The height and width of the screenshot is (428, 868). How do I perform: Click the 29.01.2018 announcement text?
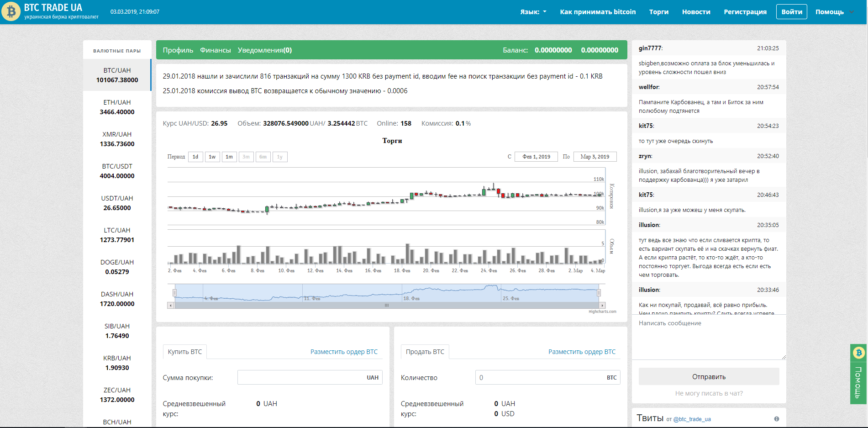click(383, 76)
